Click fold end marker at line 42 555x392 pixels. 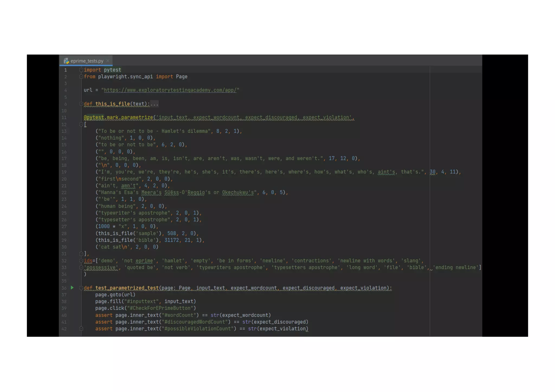click(81, 329)
